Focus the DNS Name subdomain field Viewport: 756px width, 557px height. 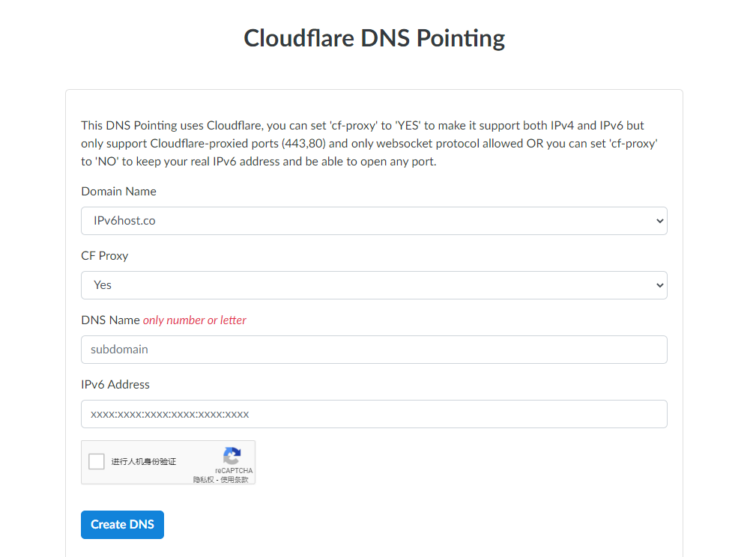tap(373, 350)
